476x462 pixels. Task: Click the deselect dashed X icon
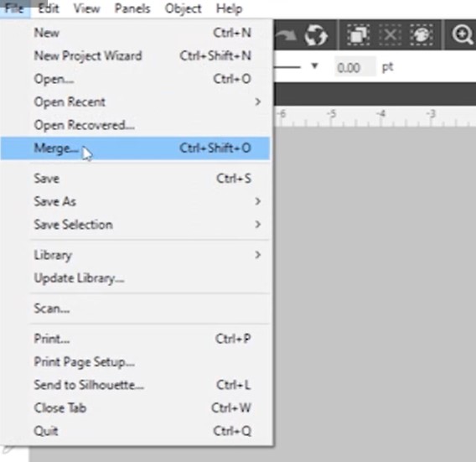[x=390, y=35]
